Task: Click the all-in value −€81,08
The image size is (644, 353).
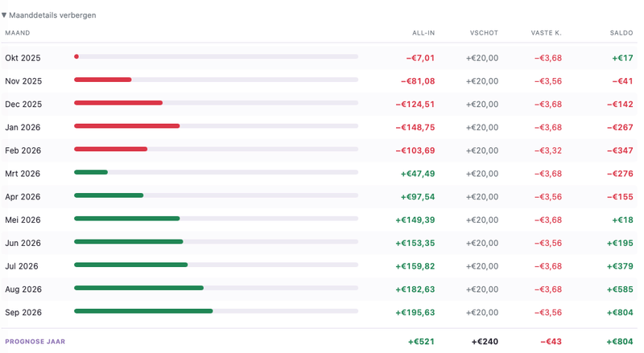Action: [x=418, y=81]
